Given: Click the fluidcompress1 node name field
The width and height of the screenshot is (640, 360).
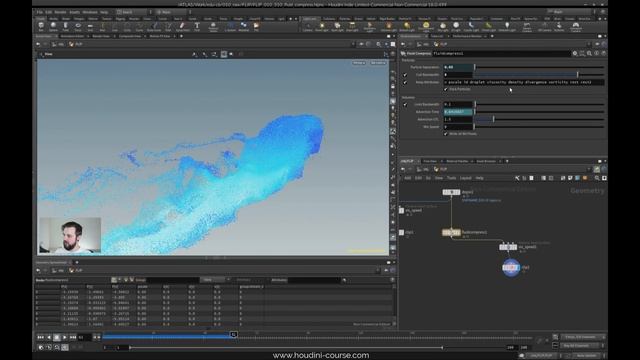Looking at the screenshot, I should (x=501, y=53).
